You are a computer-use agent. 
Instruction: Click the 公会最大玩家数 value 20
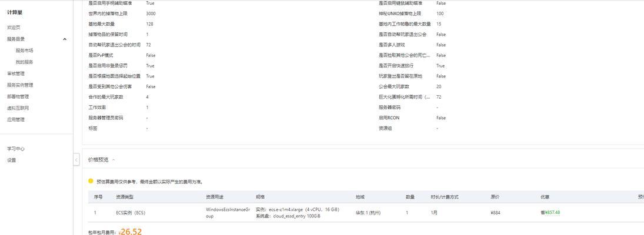pyautogui.click(x=439, y=86)
